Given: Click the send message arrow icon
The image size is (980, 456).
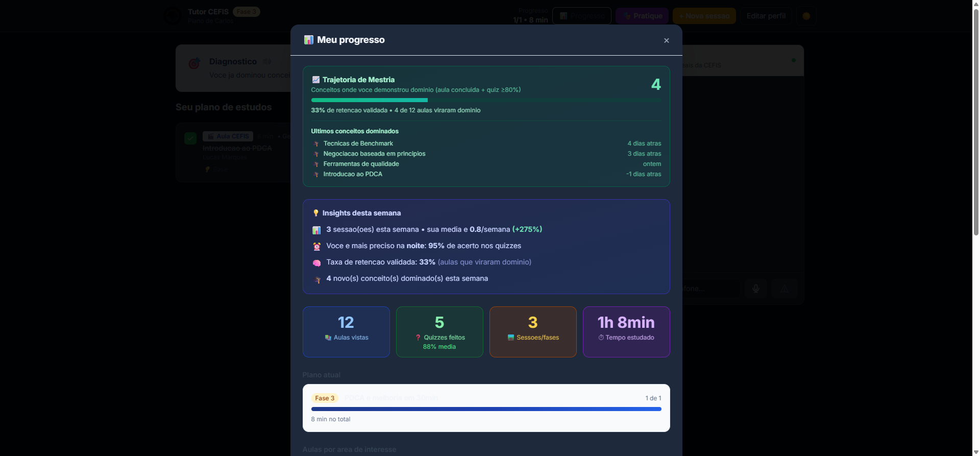Looking at the screenshot, I should coord(785,289).
